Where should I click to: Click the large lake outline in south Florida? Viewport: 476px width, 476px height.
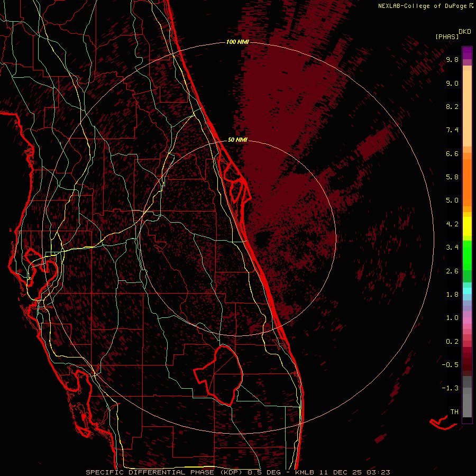(218, 375)
